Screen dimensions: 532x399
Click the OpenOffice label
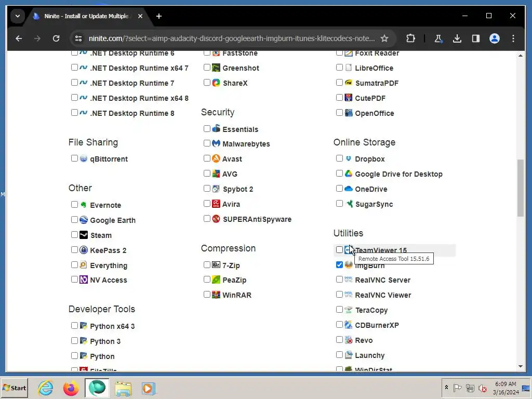(375, 113)
